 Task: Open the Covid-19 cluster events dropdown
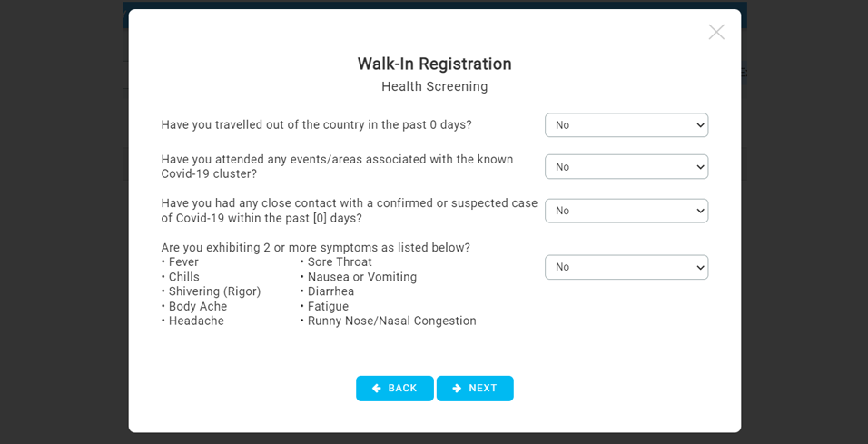(626, 167)
